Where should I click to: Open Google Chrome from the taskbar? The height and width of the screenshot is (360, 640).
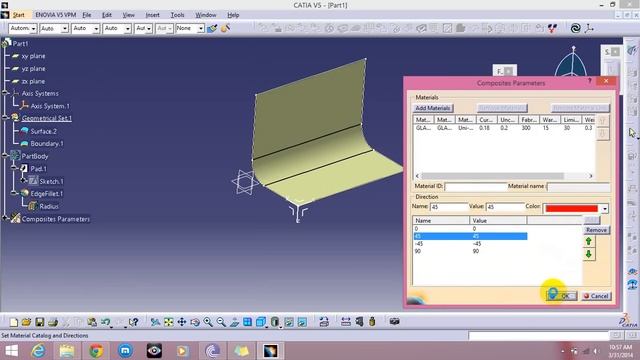96,351
